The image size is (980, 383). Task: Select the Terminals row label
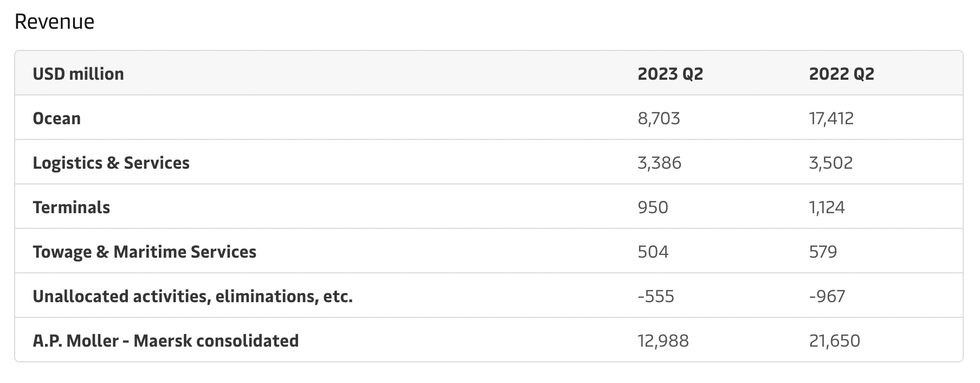(71, 207)
